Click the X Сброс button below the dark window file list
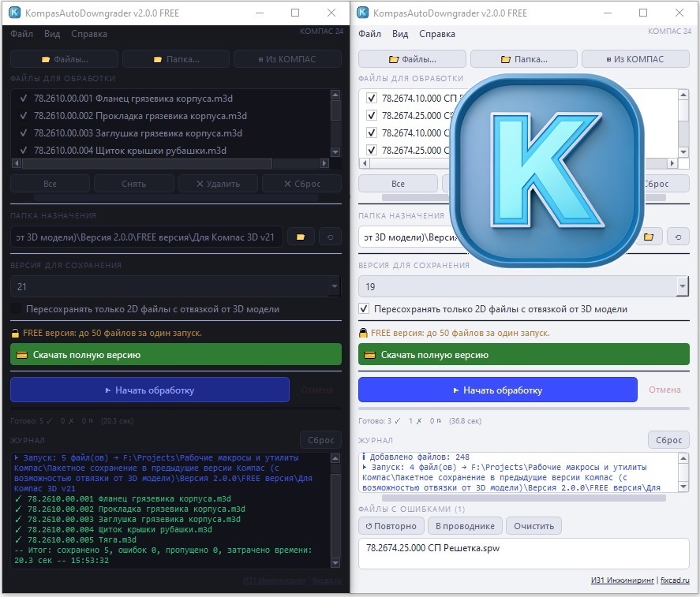The width and height of the screenshot is (700, 597). pyautogui.click(x=301, y=184)
